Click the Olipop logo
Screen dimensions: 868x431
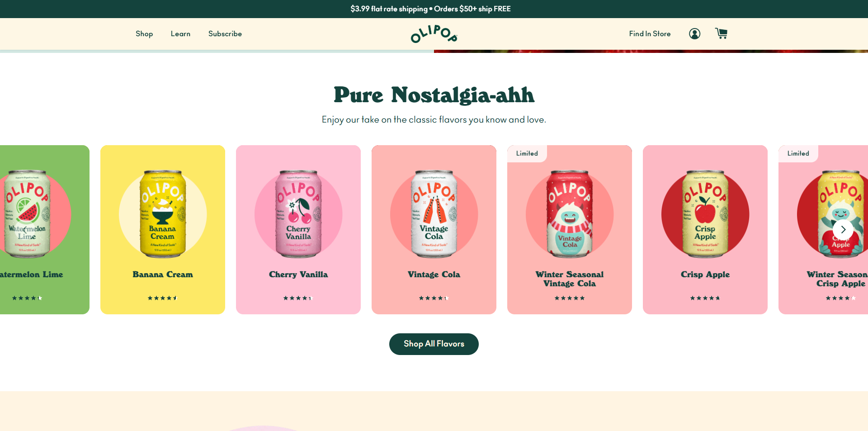point(434,34)
